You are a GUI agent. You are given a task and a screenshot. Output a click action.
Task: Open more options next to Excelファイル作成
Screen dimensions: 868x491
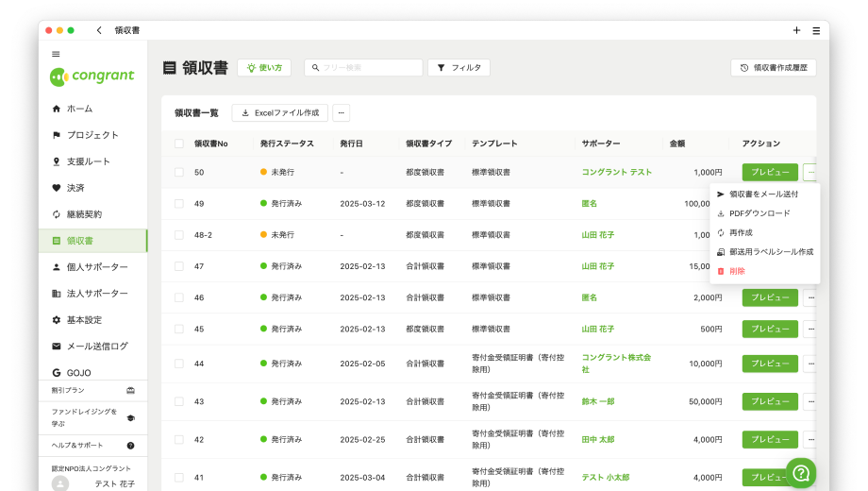[341, 113]
